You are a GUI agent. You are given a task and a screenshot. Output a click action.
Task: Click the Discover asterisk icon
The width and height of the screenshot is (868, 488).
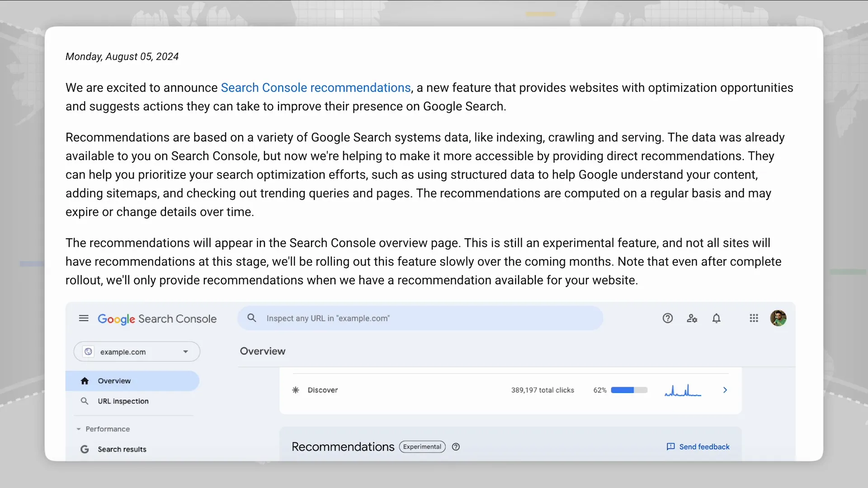pyautogui.click(x=296, y=390)
